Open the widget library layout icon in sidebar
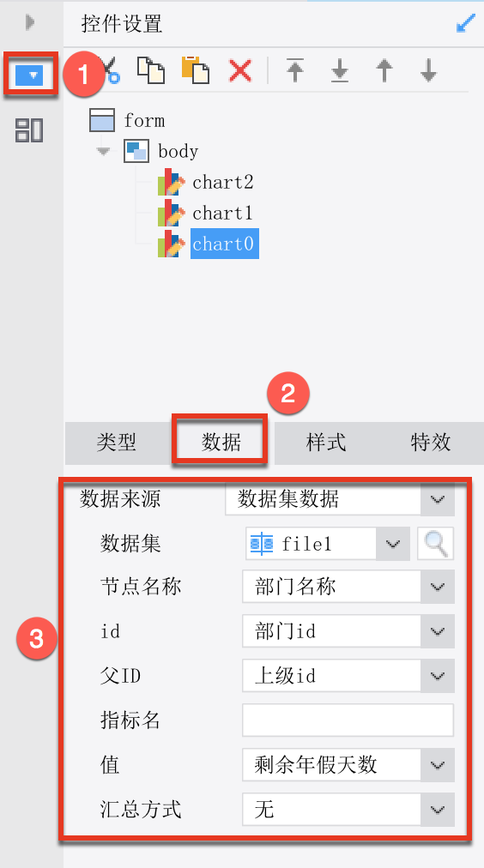Screen dimensions: 484x868 point(29,130)
